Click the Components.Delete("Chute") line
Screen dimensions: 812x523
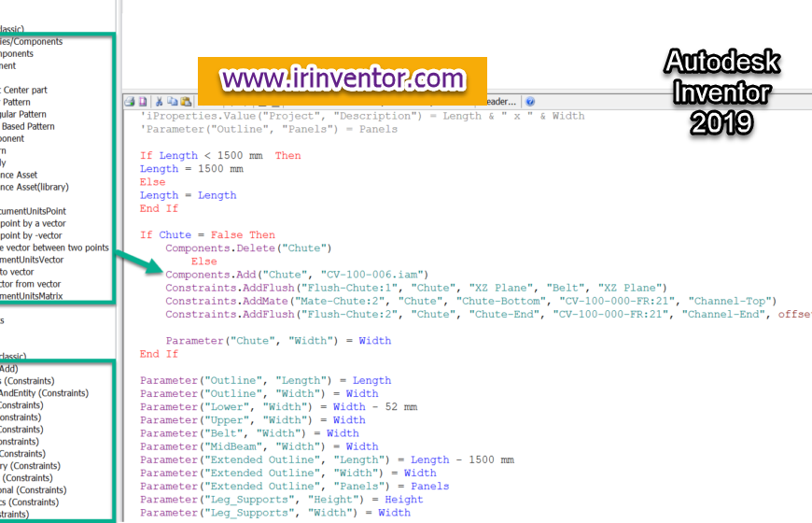pyautogui.click(x=248, y=248)
